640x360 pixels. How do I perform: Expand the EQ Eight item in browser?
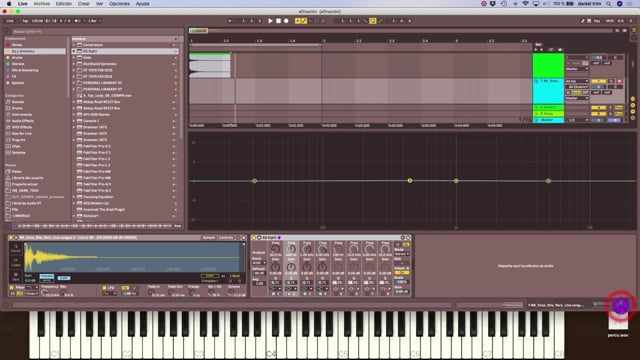pyautogui.click(x=74, y=51)
